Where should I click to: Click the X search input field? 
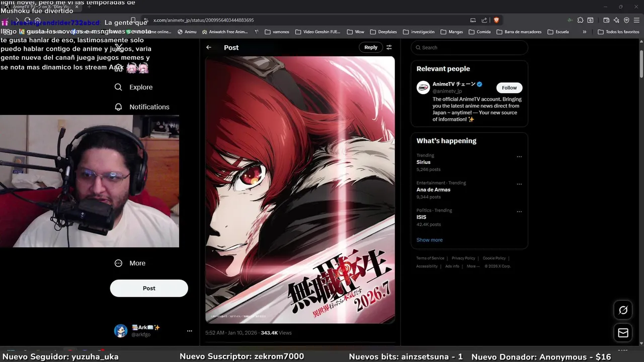469,47
